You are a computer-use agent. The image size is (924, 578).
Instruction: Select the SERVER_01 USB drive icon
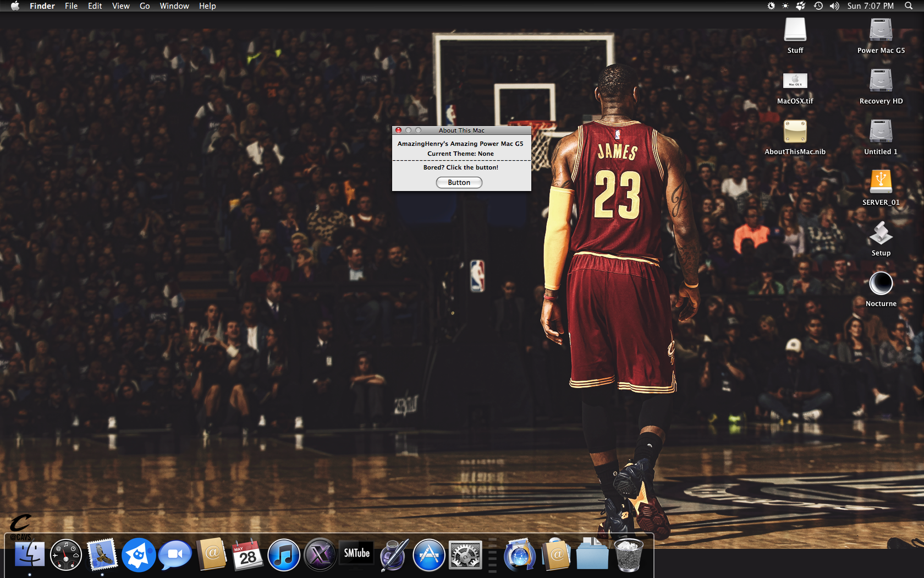click(881, 182)
